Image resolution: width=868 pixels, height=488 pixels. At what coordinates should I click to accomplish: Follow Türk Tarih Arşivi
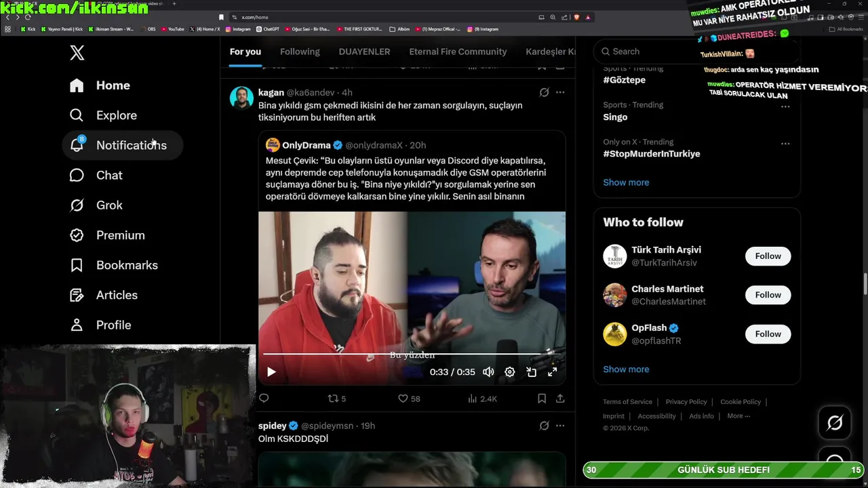(x=768, y=256)
